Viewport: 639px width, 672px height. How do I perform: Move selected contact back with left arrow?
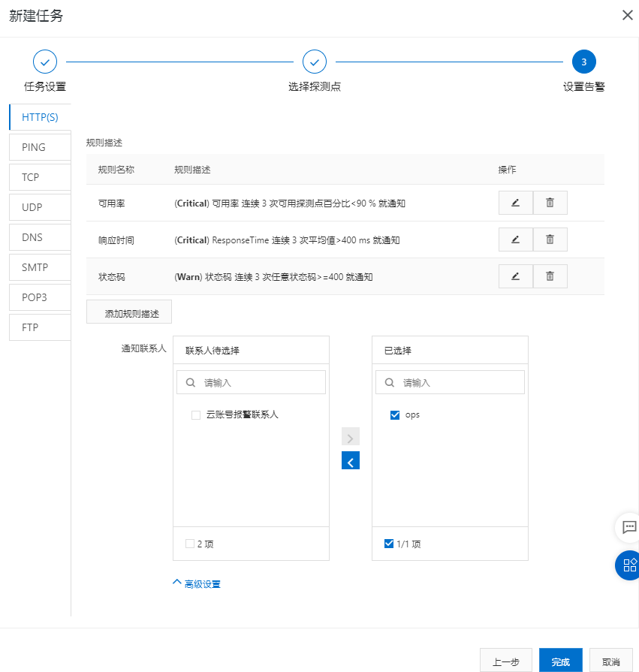351,460
